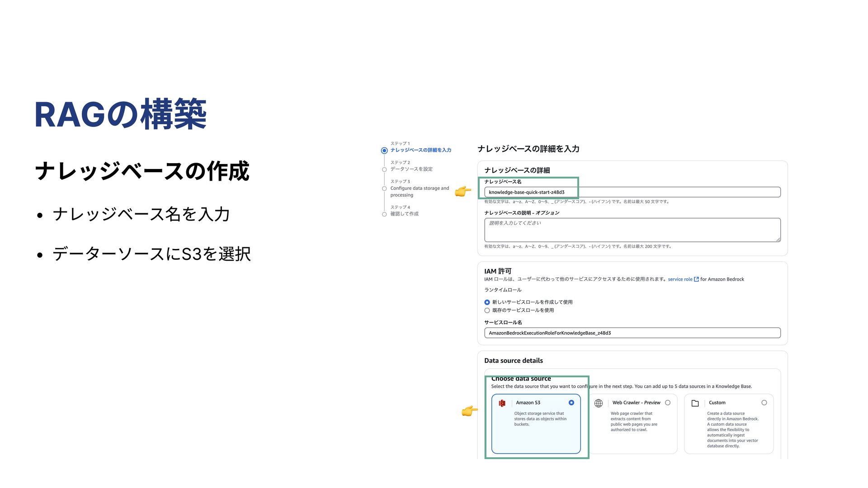Click the Web Crawler globe icon
868x488 pixels.
pyautogui.click(x=599, y=403)
